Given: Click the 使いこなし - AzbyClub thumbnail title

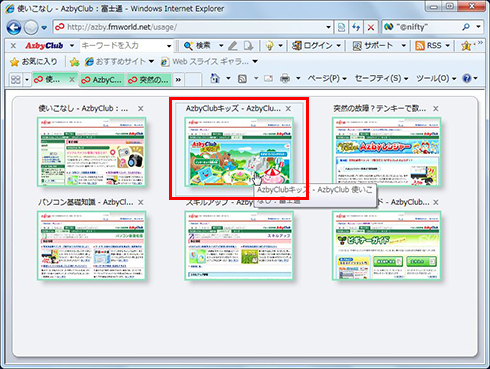Looking at the screenshot, I should pyautogui.click(x=83, y=108).
